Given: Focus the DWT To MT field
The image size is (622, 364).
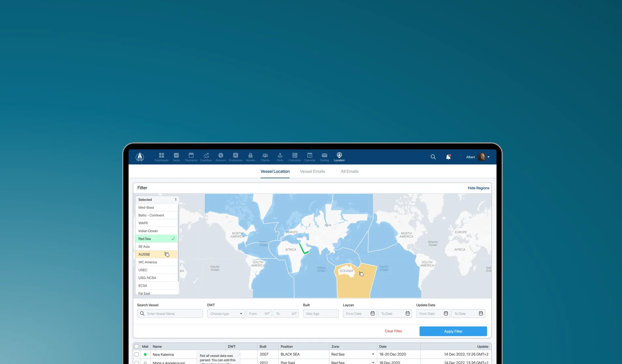Looking at the screenshot, I should (286, 313).
